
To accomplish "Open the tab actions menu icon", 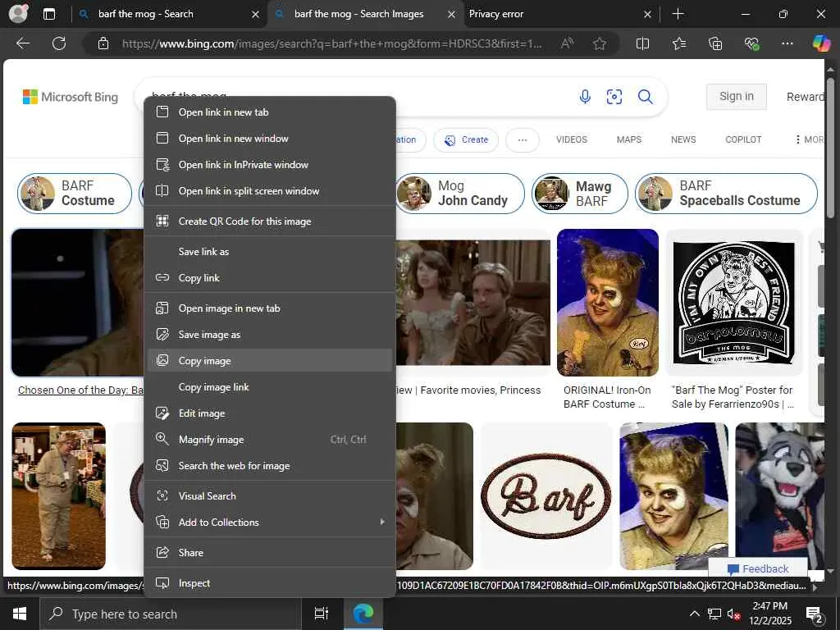I will [48, 14].
